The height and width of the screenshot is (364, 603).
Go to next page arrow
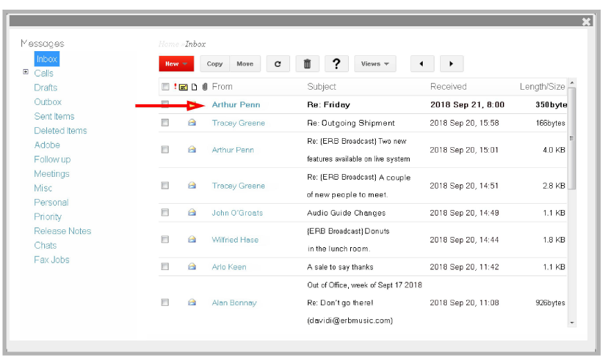(451, 64)
